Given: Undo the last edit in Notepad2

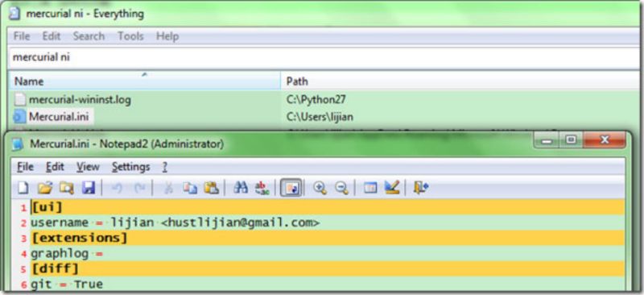Looking at the screenshot, I should tap(117, 188).
